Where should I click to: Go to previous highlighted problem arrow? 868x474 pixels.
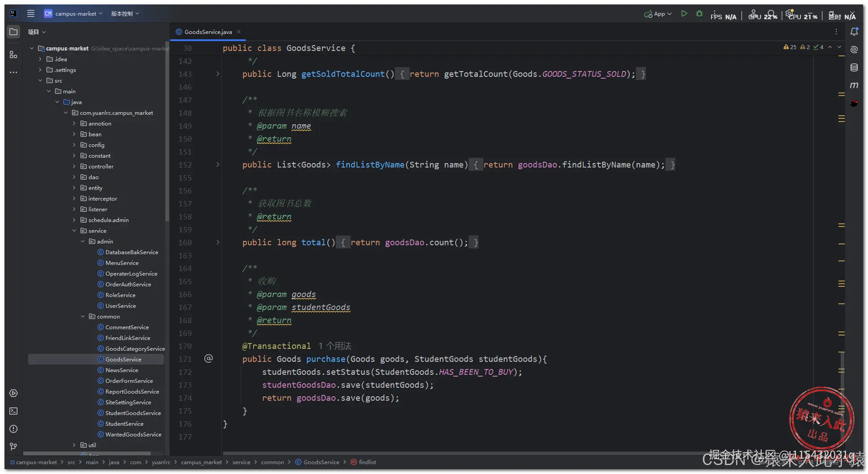tap(830, 47)
